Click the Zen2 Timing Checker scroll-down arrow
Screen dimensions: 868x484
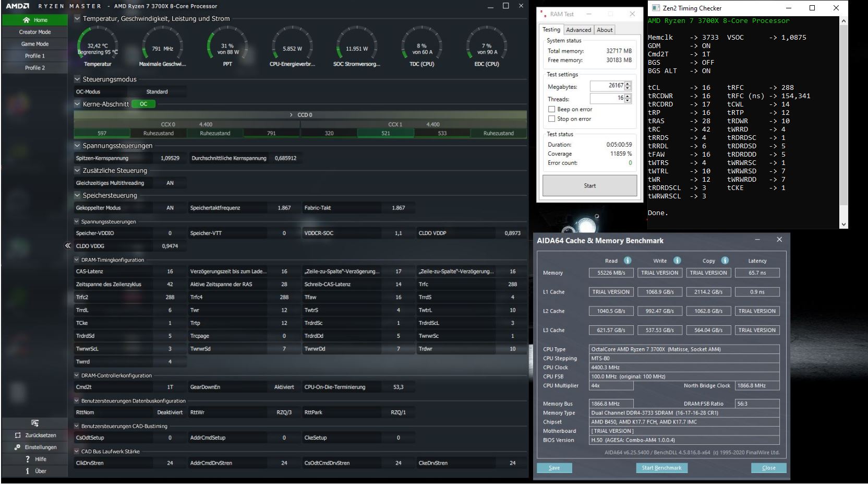click(843, 225)
